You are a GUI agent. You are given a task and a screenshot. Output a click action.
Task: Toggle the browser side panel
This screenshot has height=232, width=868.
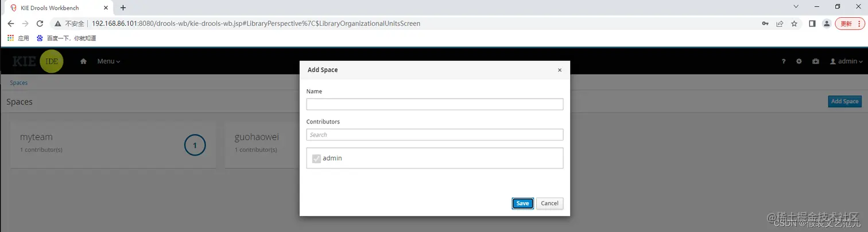(x=812, y=24)
